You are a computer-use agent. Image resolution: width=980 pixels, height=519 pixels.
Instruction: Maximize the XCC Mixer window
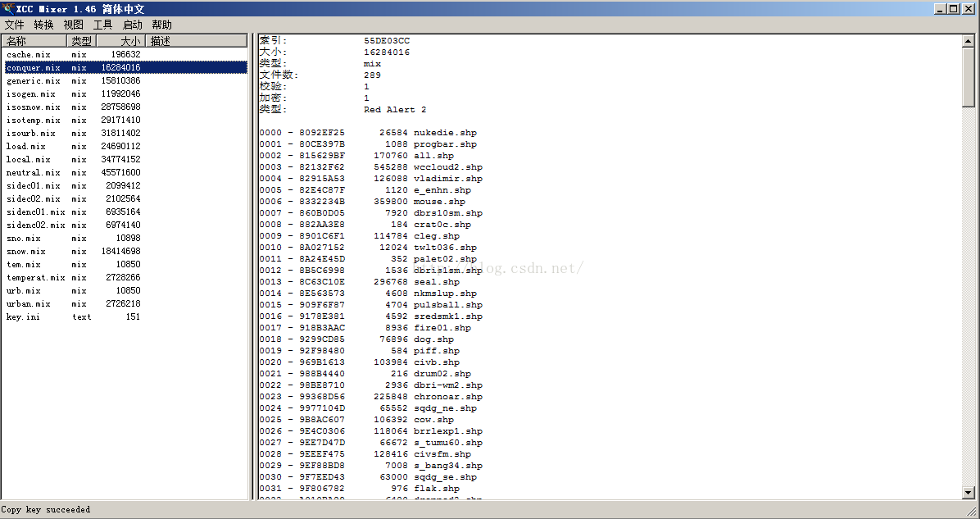pyautogui.click(x=953, y=9)
